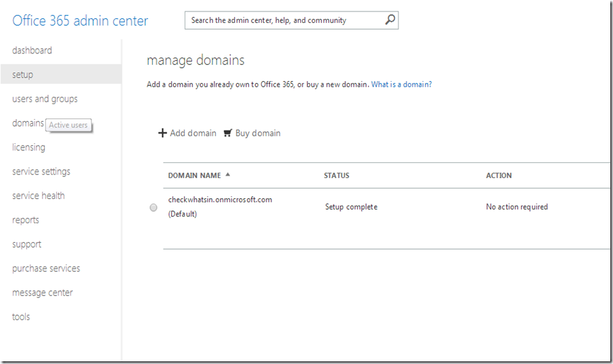Click the 'manage domains' page heading
613x364 pixels.
click(196, 60)
